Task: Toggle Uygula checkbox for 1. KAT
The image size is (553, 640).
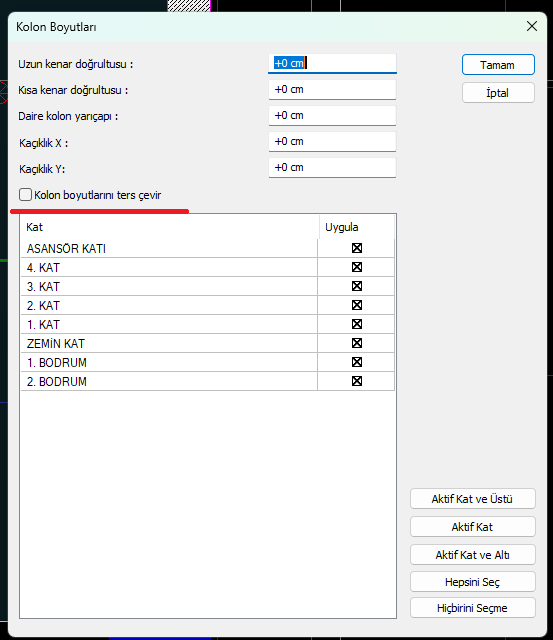Action: pyautogui.click(x=357, y=324)
